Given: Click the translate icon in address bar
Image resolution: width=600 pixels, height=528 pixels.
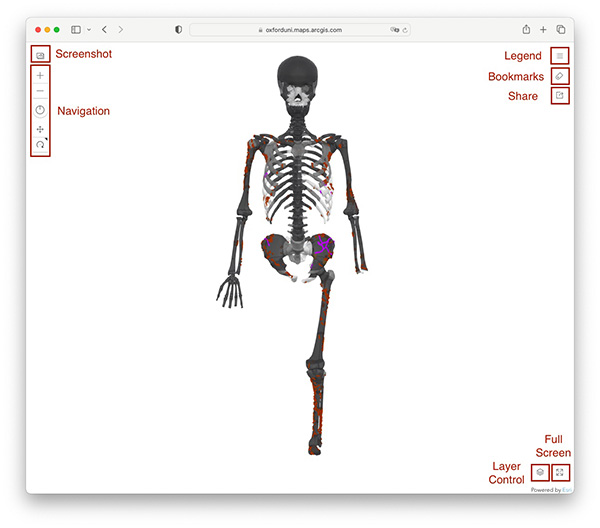Looking at the screenshot, I should [394, 30].
